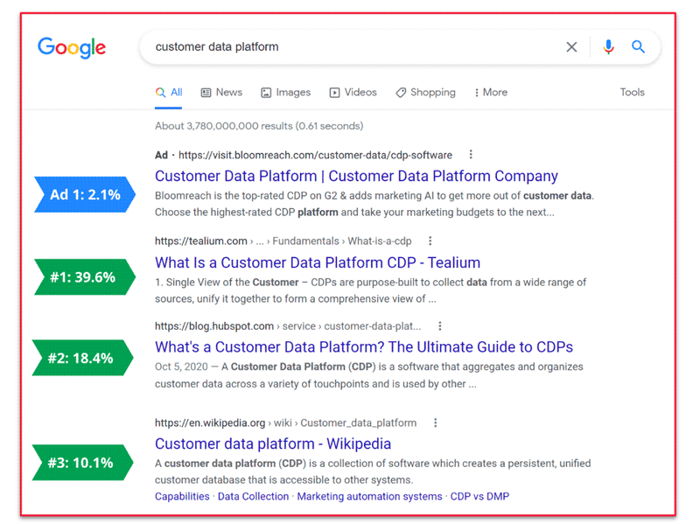Open three-dot menu beside the blog.hubspot.com URL

(x=440, y=326)
